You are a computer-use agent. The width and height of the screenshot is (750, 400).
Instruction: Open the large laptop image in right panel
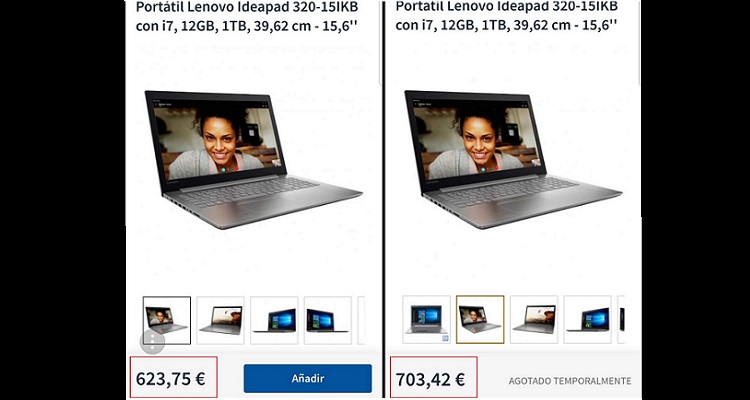513,159
